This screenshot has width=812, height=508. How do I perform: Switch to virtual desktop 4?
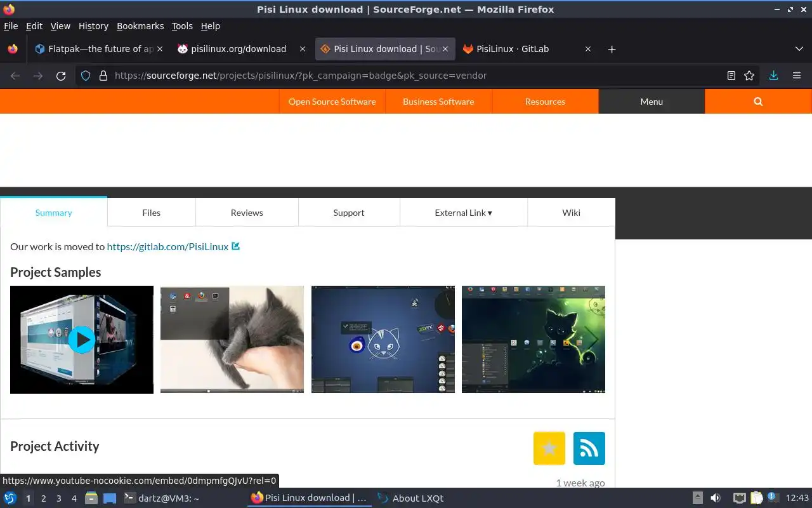[x=74, y=498]
